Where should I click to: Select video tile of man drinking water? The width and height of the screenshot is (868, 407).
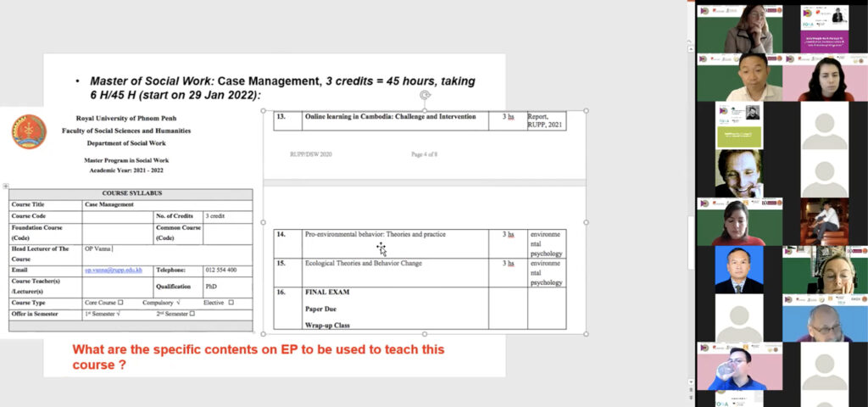pos(739,366)
